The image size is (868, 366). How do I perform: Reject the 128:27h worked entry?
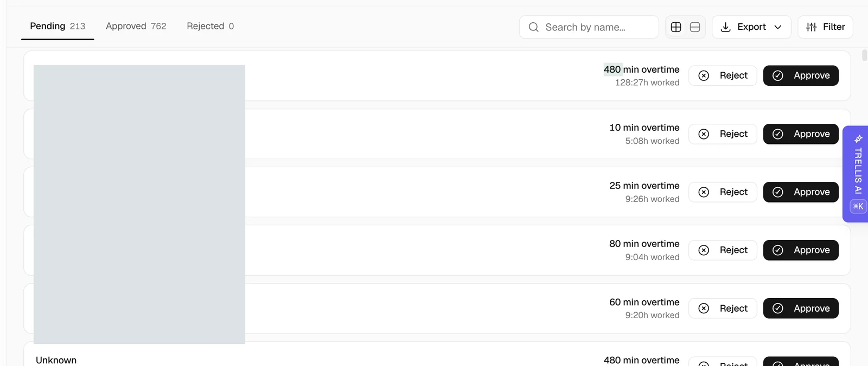pos(723,75)
